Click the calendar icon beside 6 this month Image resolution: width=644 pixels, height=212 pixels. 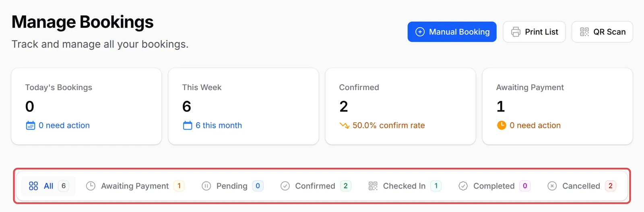tap(188, 126)
